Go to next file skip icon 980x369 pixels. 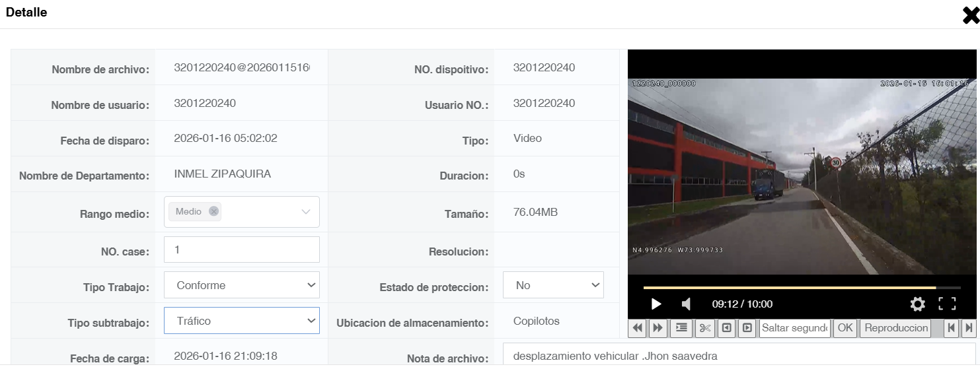969,327
